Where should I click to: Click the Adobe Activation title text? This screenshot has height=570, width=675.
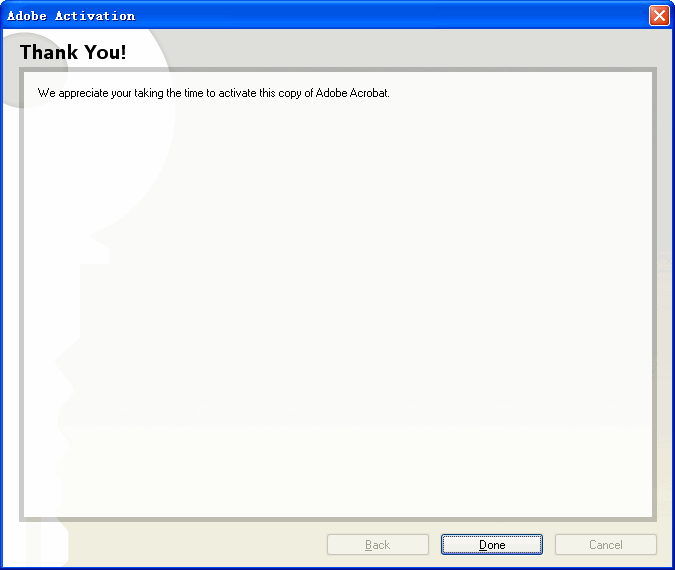click(71, 16)
